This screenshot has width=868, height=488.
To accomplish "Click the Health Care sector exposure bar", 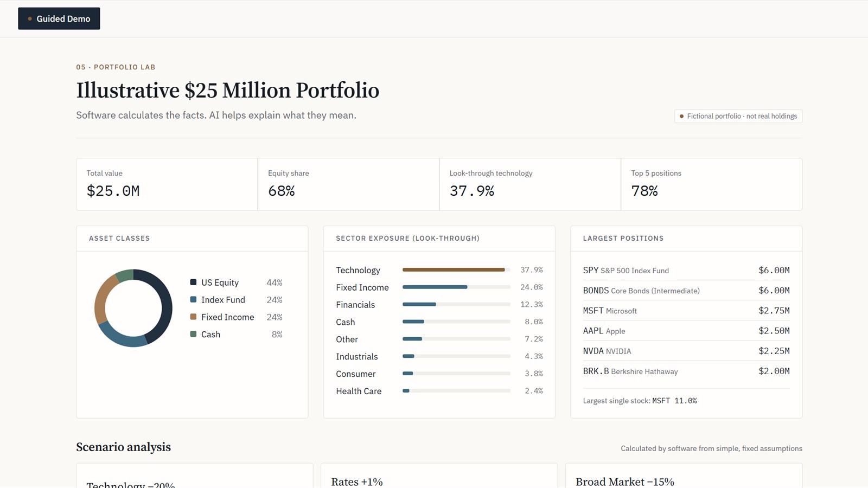I will tap(456, 390).
